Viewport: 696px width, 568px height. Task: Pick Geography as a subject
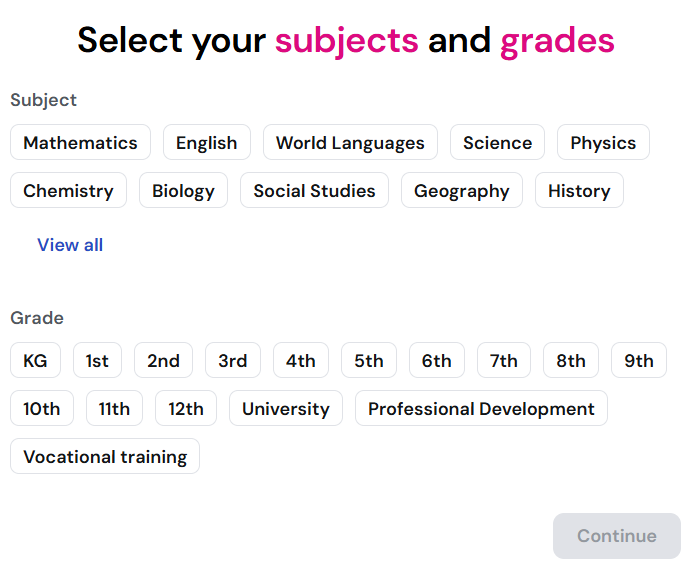point(461,191)
